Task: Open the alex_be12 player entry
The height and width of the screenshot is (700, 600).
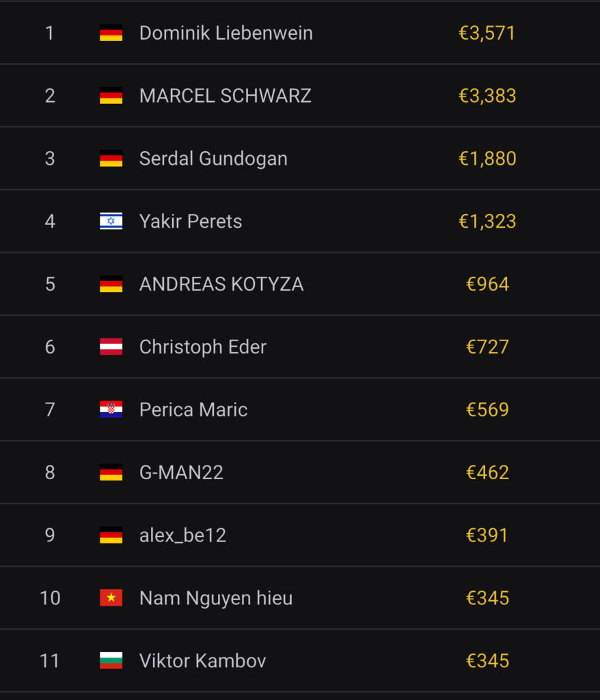Action: [x=182, y=535]
